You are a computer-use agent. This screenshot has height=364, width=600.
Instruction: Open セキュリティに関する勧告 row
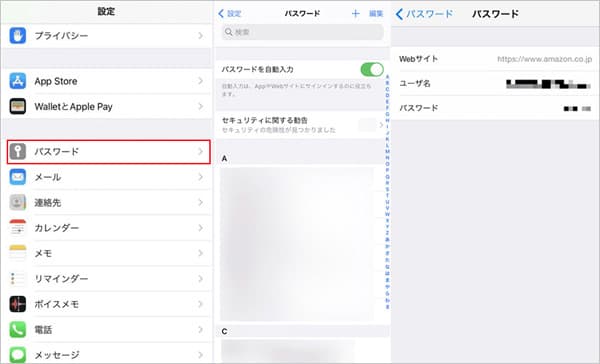click(303, 125)
